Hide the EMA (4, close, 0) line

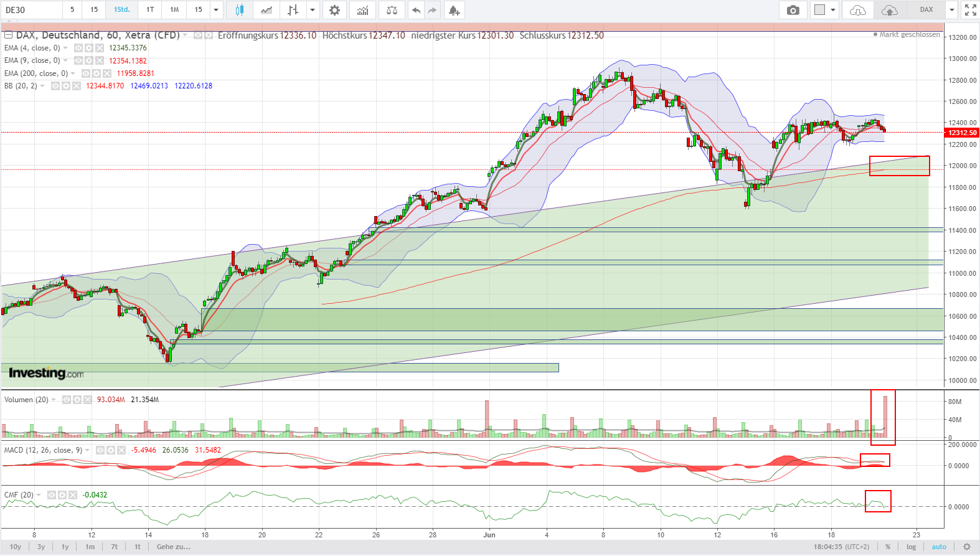pos(78,48)
